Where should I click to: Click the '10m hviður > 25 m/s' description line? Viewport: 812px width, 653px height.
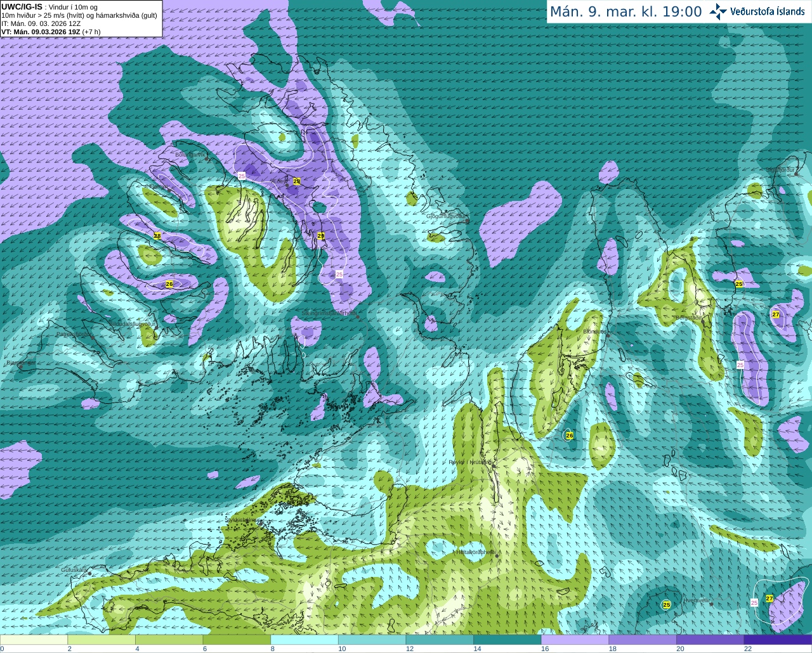point(79,15)
